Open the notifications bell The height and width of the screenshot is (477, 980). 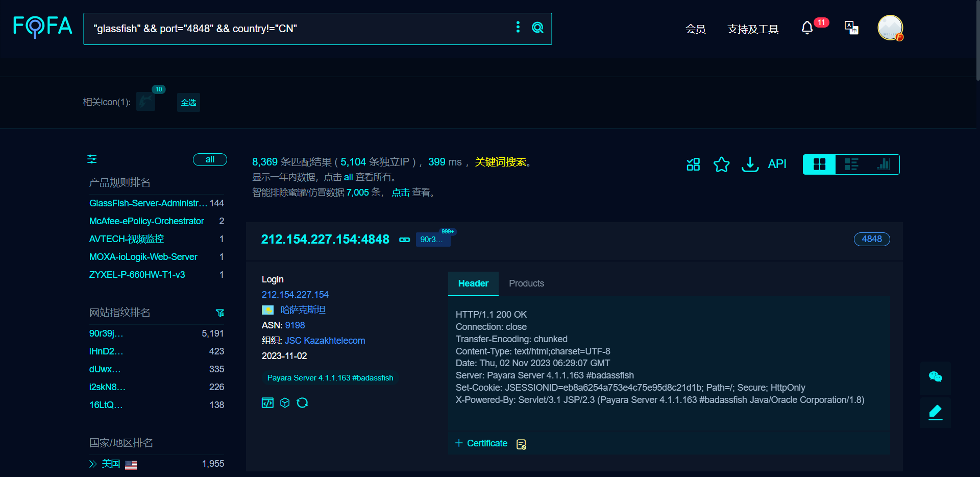pos(807,28)
